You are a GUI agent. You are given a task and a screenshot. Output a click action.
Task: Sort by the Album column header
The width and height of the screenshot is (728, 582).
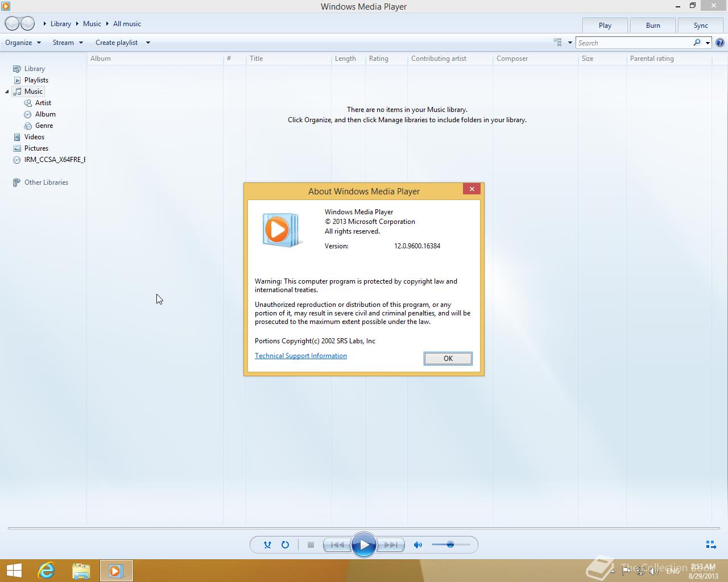pyautogui.click(x=155, y=59)
